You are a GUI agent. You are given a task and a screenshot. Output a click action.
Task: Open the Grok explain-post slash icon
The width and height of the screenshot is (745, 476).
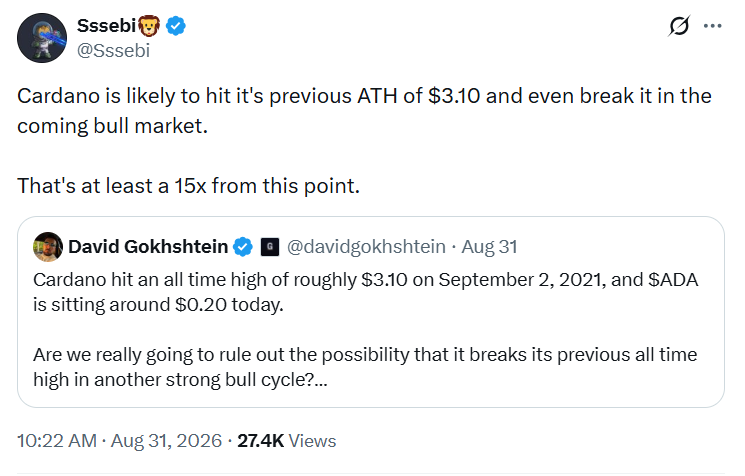pyautogui.click(x=678, y=26)
